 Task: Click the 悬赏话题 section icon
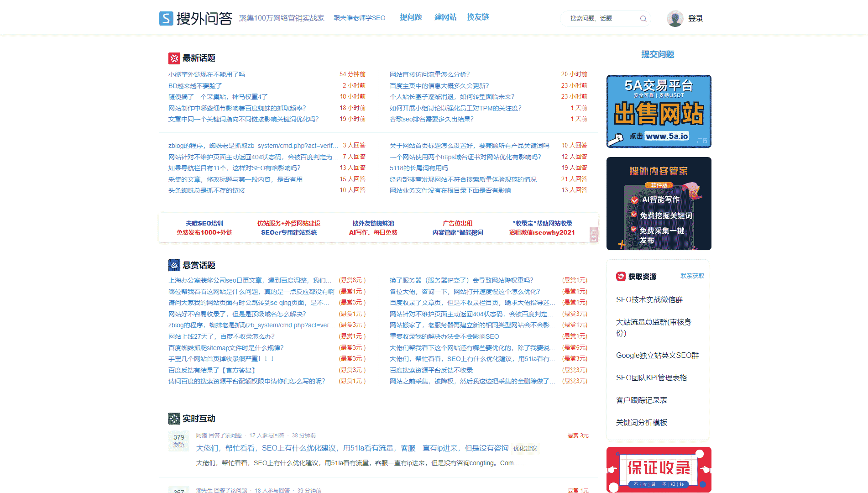click(174, 265)
